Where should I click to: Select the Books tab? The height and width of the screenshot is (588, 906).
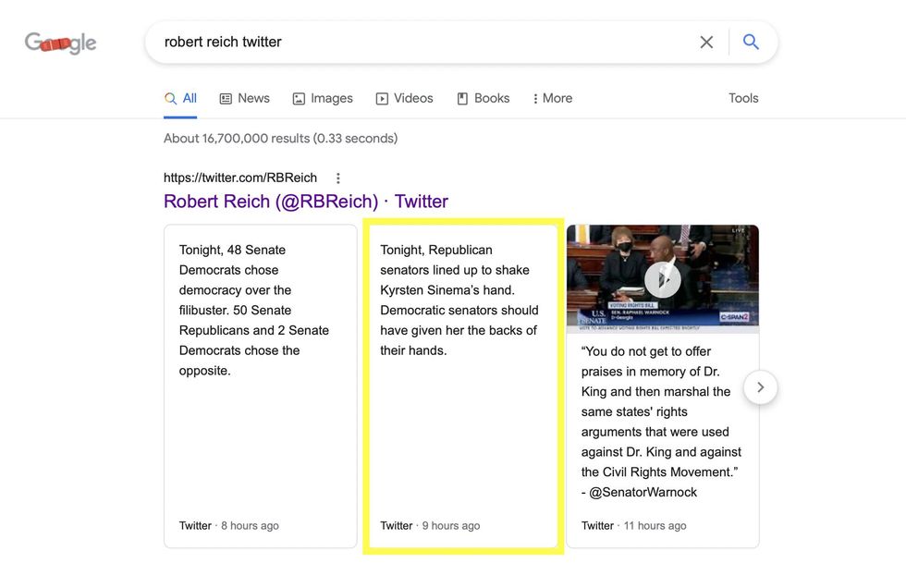[483, 98]
